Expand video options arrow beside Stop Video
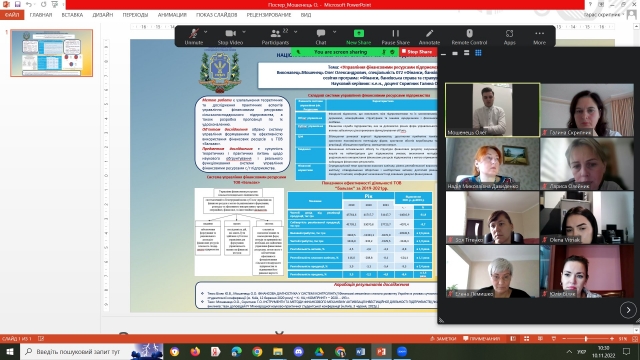Screen dimensions: 640x360 [244, 32]
